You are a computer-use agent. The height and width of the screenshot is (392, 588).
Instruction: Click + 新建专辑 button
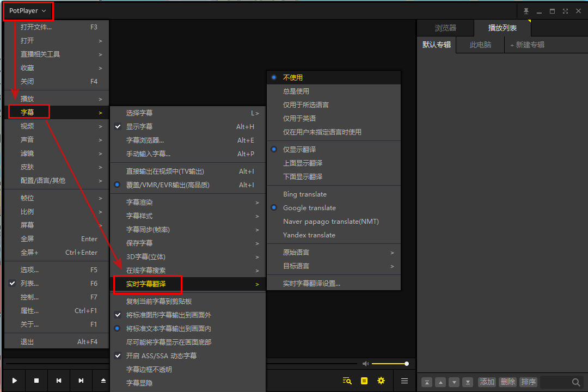527,45
